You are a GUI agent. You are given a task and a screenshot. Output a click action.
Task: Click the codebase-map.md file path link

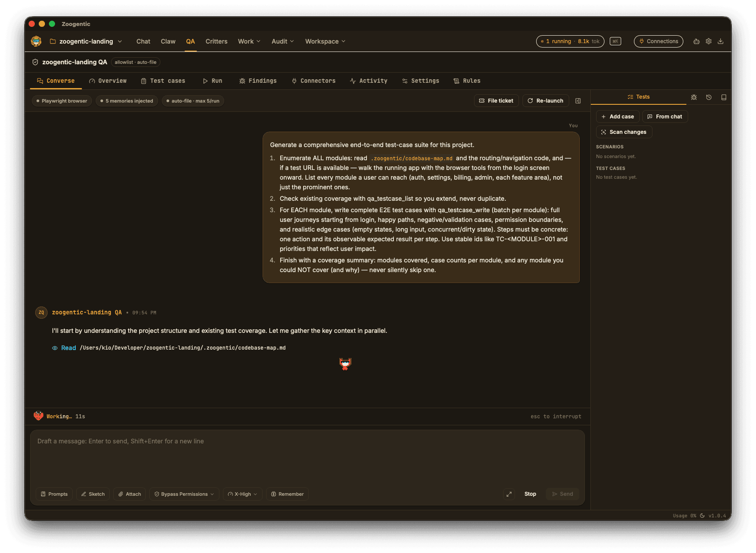tap(183, 348)
